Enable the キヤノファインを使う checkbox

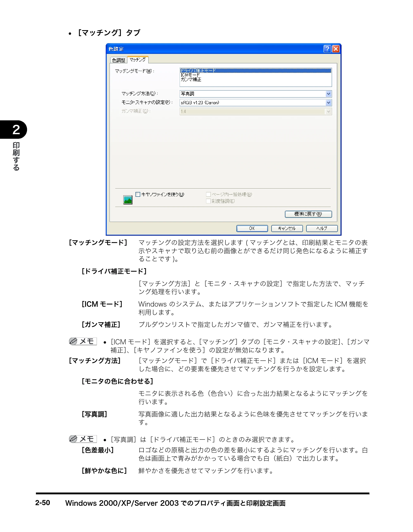[x=138, y=194]
